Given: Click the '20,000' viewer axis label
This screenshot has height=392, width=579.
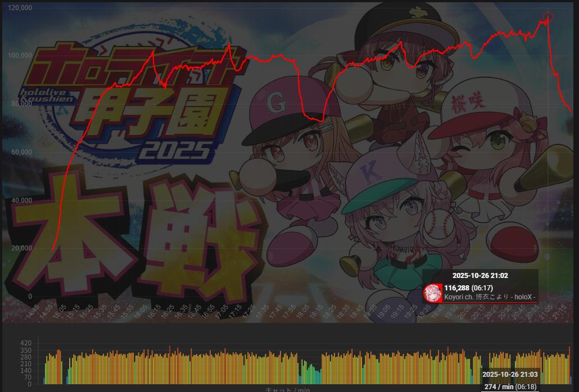Looking at the screenshot, I should 21,248.
